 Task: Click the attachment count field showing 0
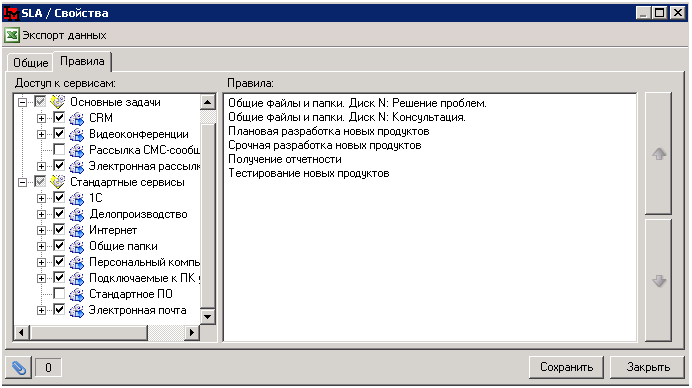pos(48,367)
